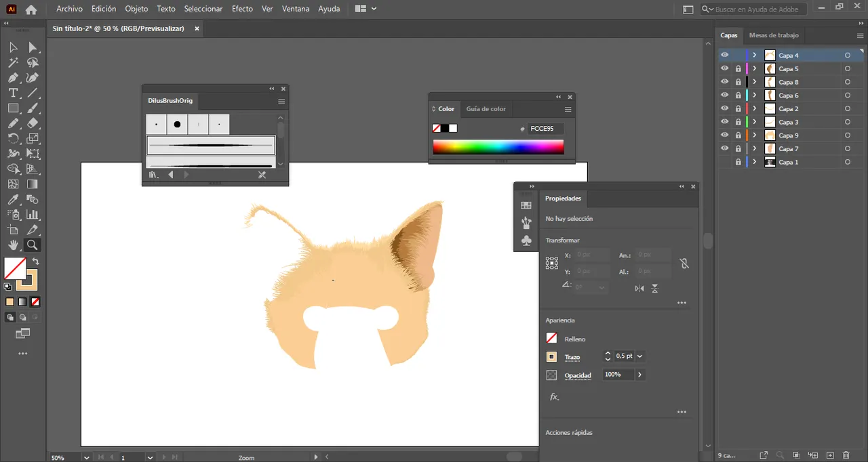Expand layer Capa 5 contents
Screen dimensions: 868x462
click(x=755, y=69)
